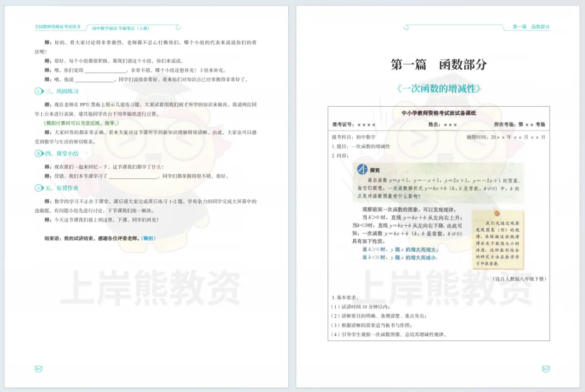585x392 pixels.
Task: Click line 正负对函数图象有什么影响？
Action: point(389,196)
